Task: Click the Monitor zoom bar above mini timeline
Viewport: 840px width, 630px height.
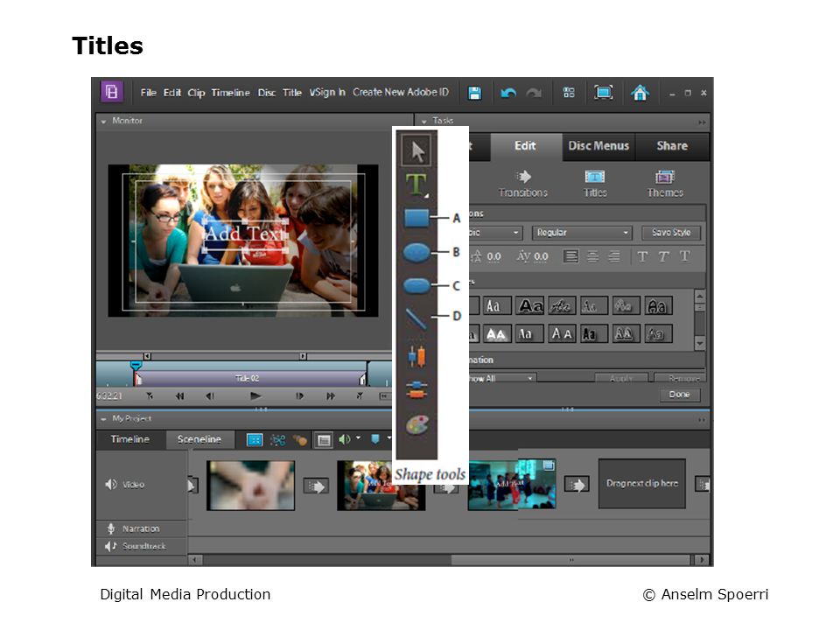Action: pos(225,356)
